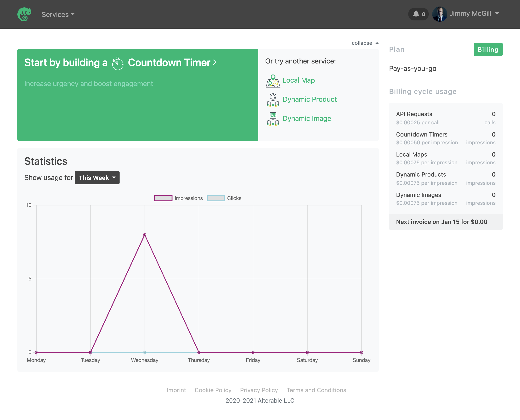Open notifications bell icon

click(x=416, y=14)
